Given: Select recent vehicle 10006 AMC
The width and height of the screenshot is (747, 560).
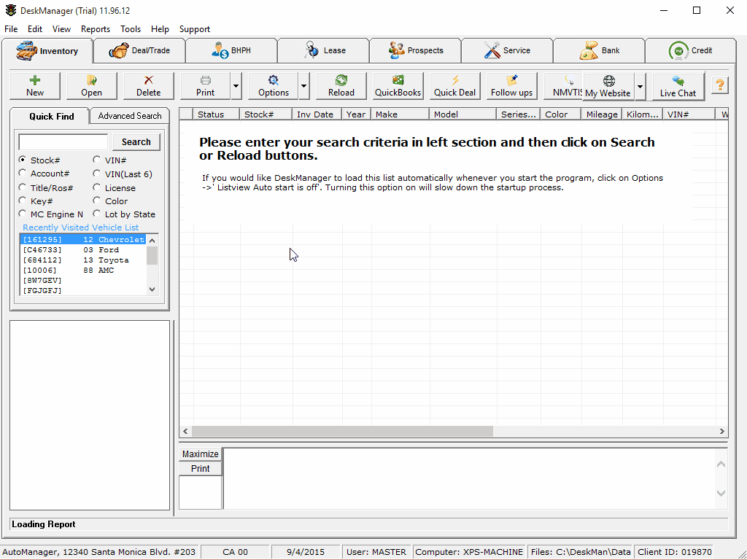Looking at the screenshot, I should pyautogui.click(x=83, y=270).
